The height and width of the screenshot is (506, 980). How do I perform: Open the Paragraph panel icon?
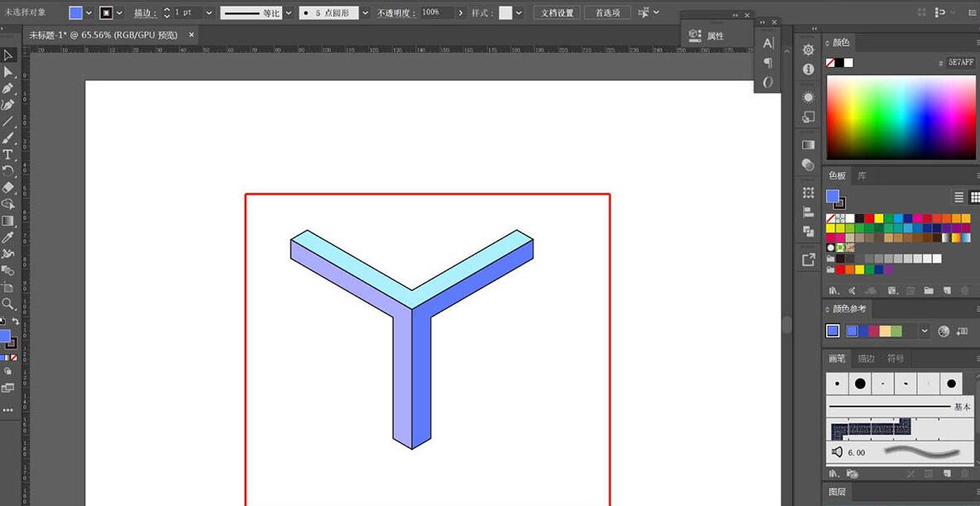[x=768, y=63]
